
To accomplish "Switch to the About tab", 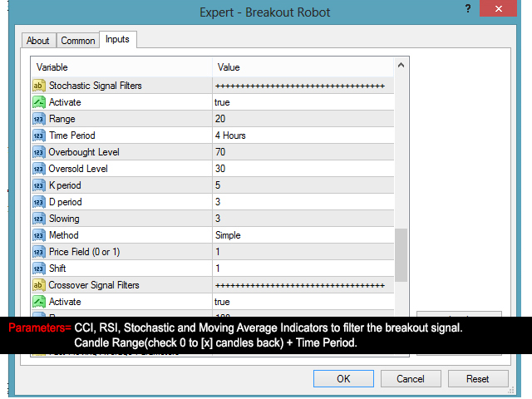I will tap(38, 41).
